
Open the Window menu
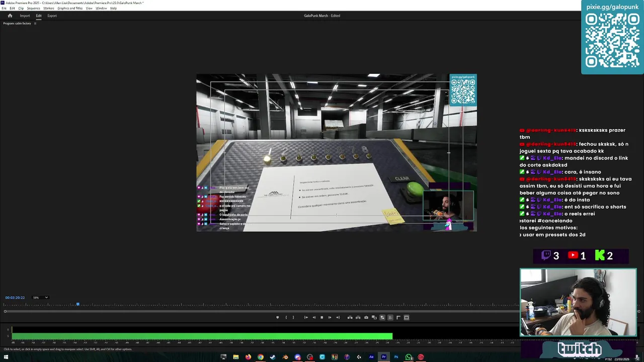coord(101,9)
